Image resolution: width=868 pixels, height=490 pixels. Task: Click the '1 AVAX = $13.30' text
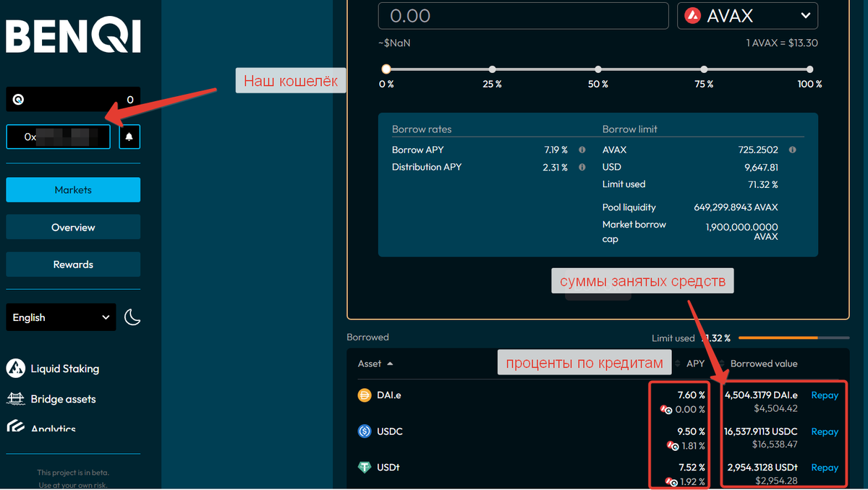(782, 43)
